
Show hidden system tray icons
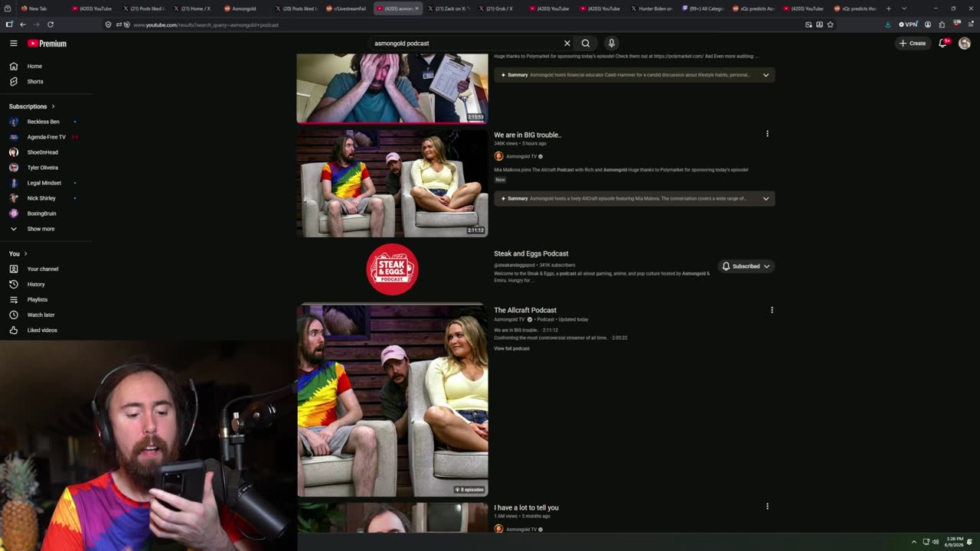tap(913, 542)
